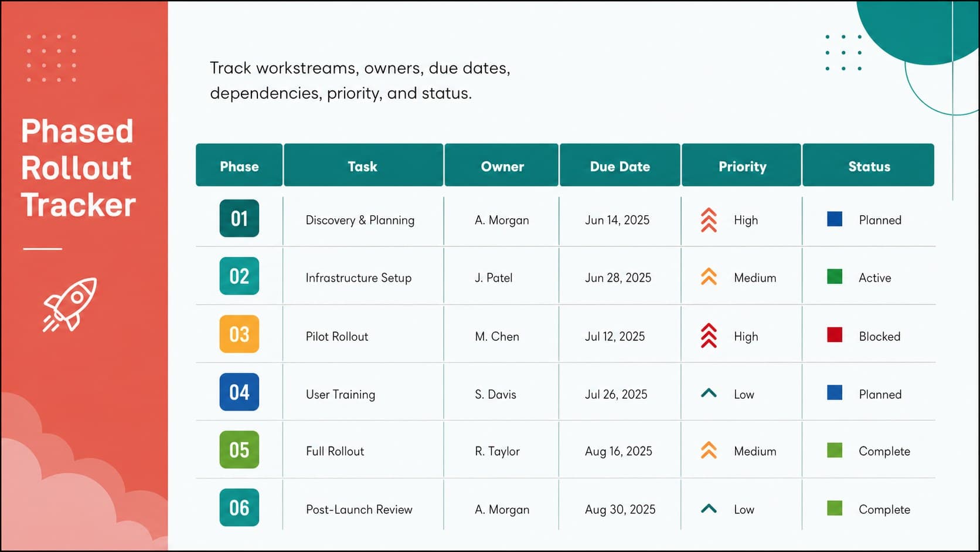This screenshot has height=552, width=980.
Task: Click the Track workstreams description text
Action: coord(360,80)
